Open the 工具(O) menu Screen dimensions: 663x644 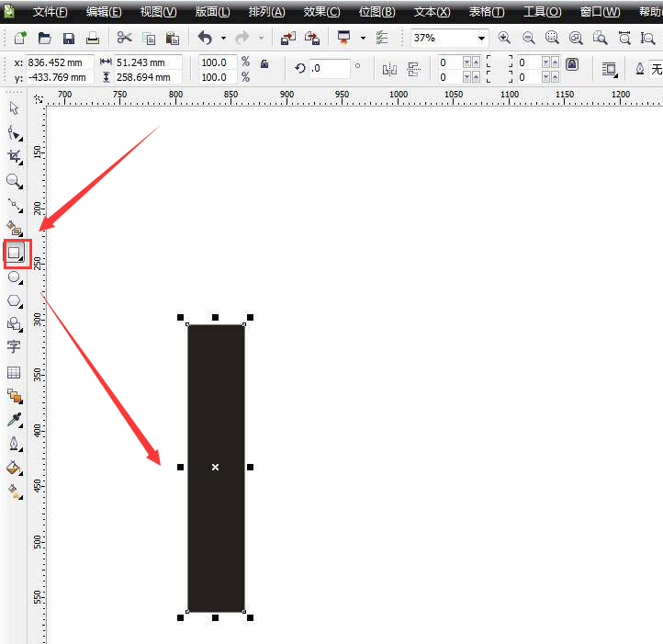[x=543, y=12]
